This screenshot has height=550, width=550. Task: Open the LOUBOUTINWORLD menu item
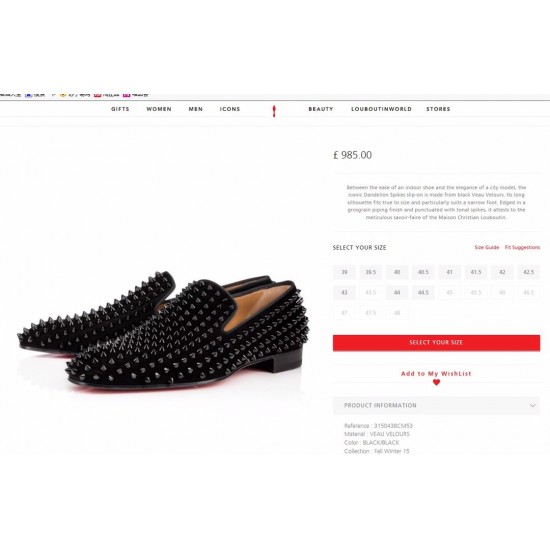[381, 109]
